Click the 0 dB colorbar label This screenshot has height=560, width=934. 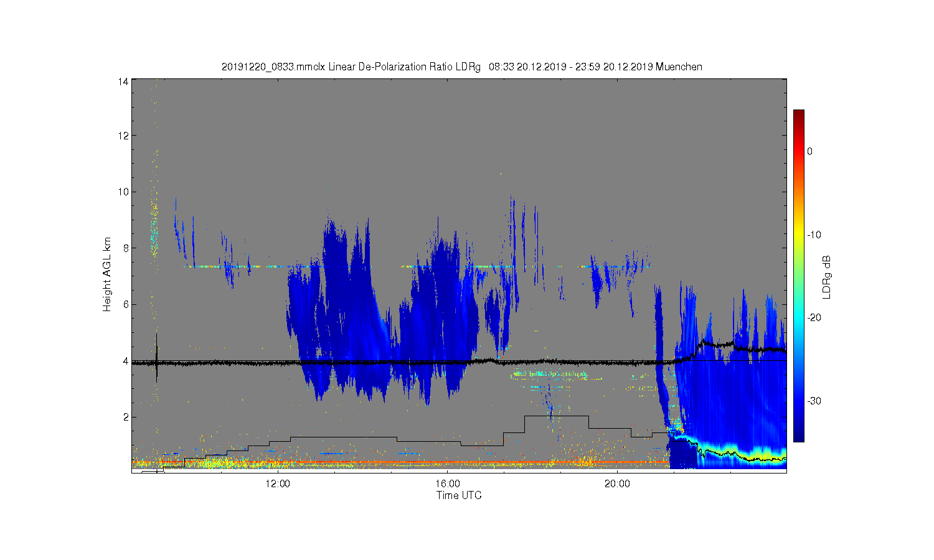click(809, 151)
